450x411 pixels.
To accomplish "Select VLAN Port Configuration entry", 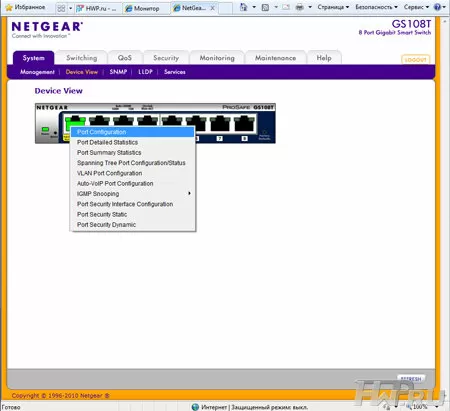I will point(133,173).
